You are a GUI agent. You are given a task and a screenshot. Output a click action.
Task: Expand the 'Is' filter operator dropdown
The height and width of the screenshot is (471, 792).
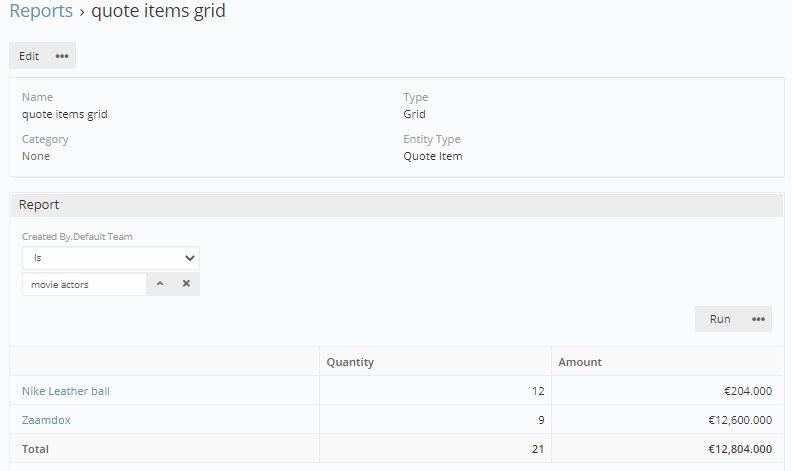pyautogui.click(x=110, y=258)
